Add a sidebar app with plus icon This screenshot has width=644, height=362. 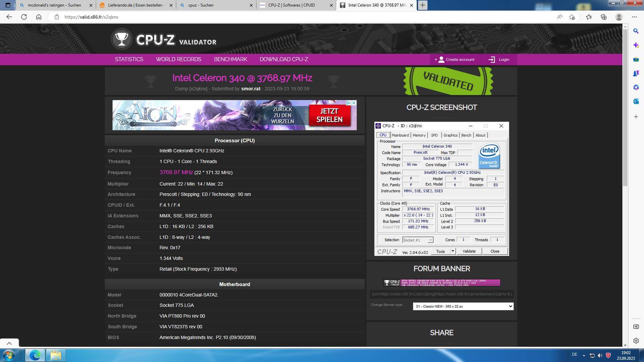[x=636, y=117]
